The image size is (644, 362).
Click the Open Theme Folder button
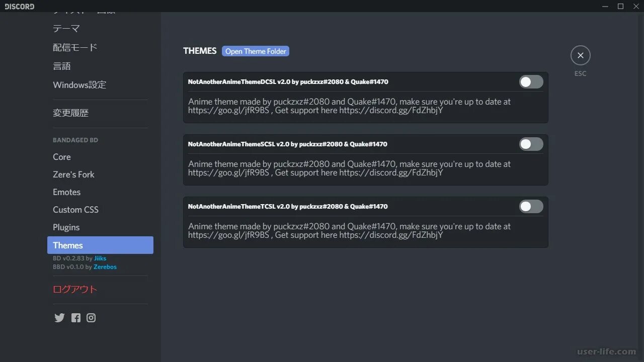click(256, 51)
